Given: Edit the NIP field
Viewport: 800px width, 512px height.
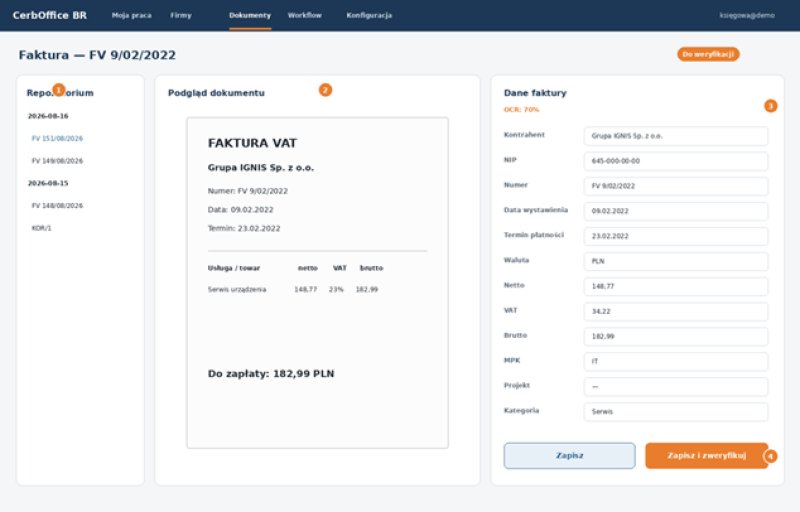Looking at the screenshot, I should click(676, 161).
